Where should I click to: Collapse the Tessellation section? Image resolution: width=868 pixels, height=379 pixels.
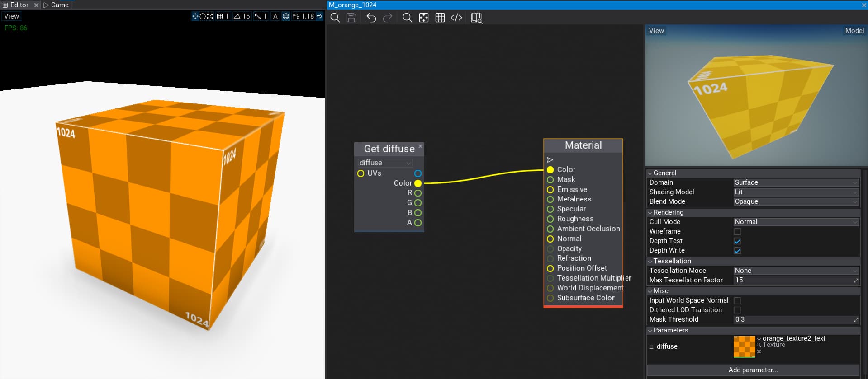[672, 261]
